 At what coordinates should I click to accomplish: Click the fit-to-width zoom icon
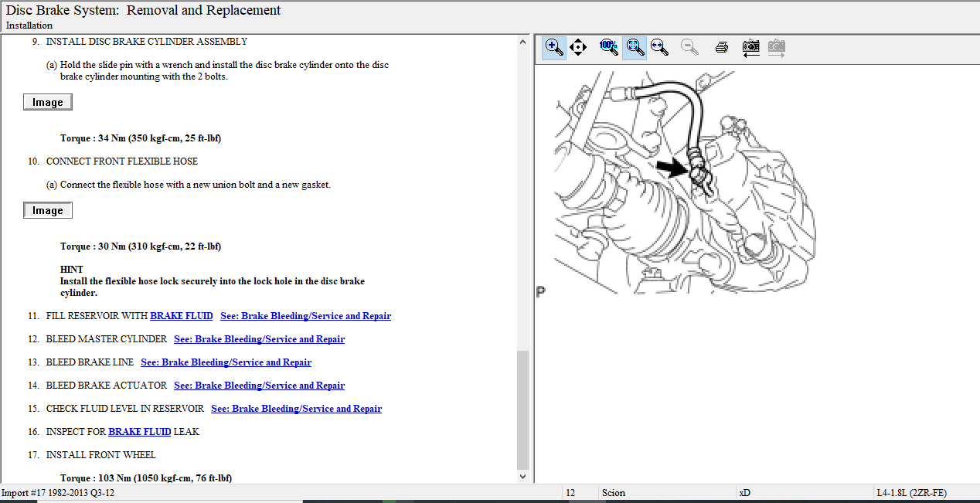[x=659, y=47]
